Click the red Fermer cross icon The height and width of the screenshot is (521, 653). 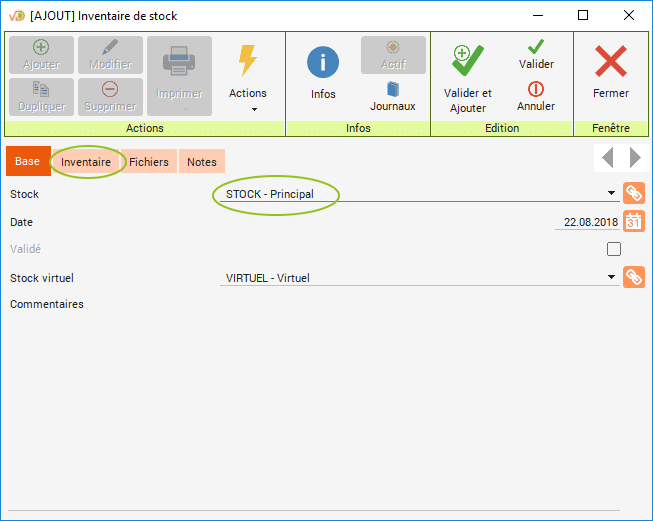point(610,62)
